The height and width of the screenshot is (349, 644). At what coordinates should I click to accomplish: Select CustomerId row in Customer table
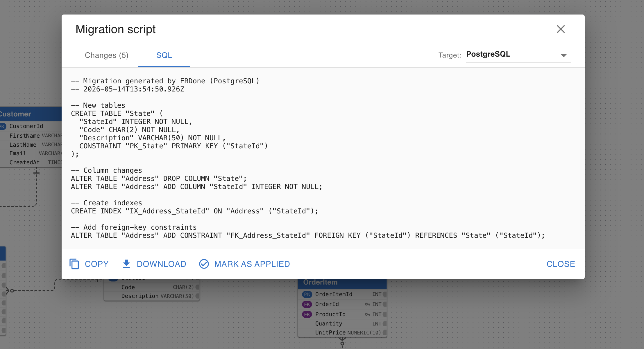click(x=31, y=126)
